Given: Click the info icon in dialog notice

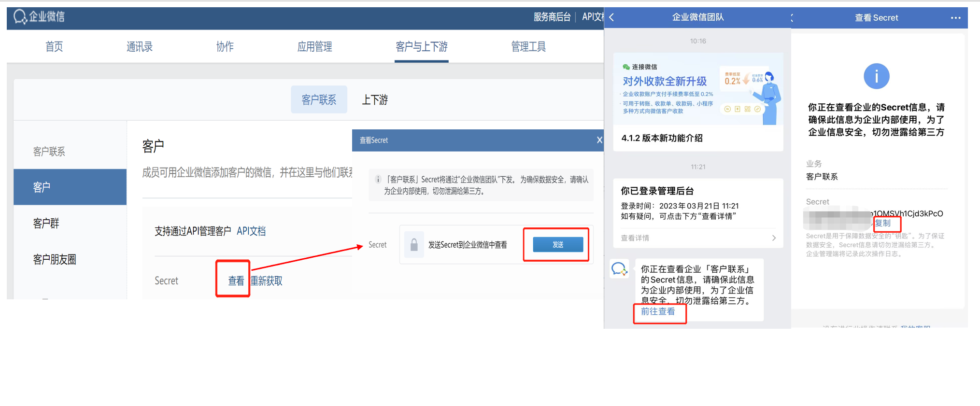Looking at the screenshot, I should [x=378, y=180].
